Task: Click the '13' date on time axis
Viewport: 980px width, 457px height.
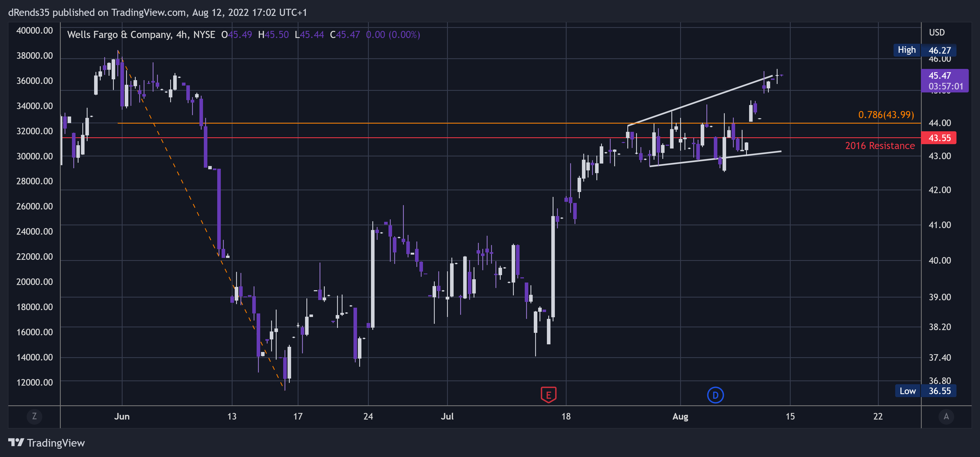Action: point(231,416)
